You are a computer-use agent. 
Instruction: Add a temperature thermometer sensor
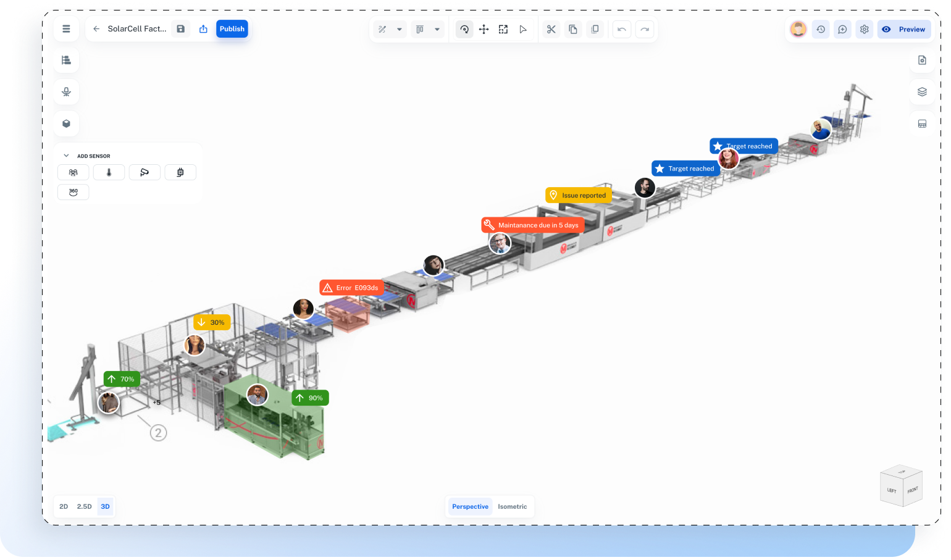pos(109,172)
